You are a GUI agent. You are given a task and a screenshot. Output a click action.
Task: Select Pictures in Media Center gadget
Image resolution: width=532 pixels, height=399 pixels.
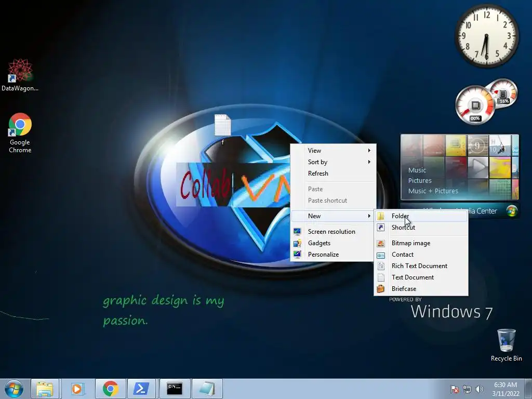coord(420,180)
